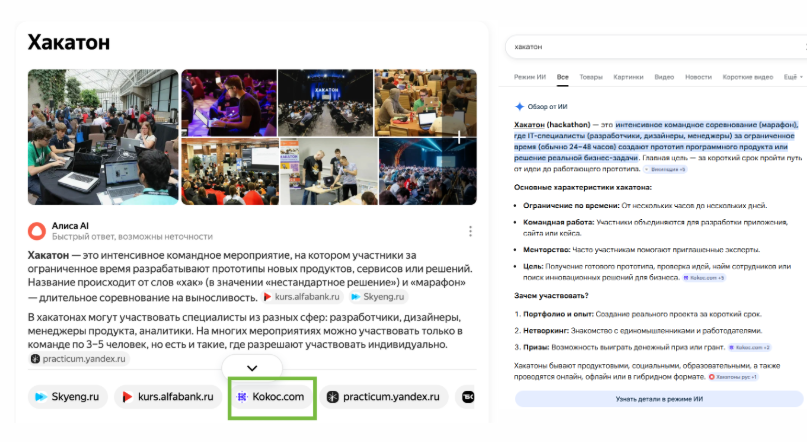Click the Зачем участвовать? heading

pyautogui.click(x=551, y=296)
